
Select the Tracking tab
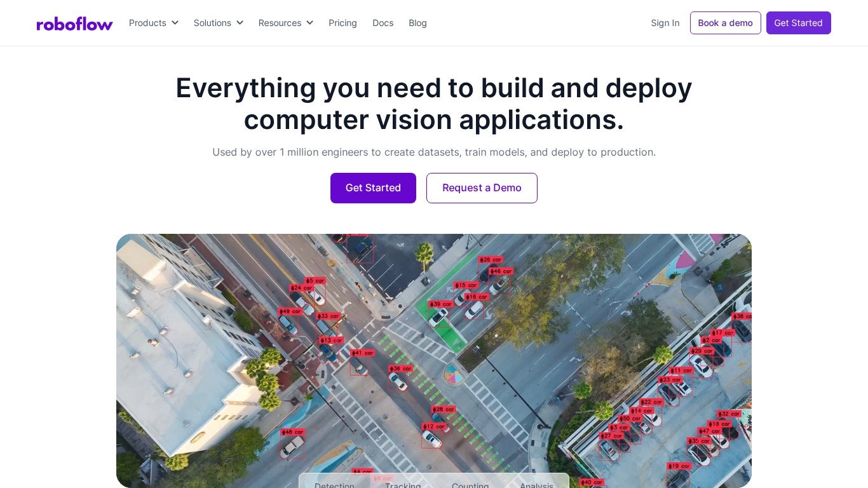point(403,484)
